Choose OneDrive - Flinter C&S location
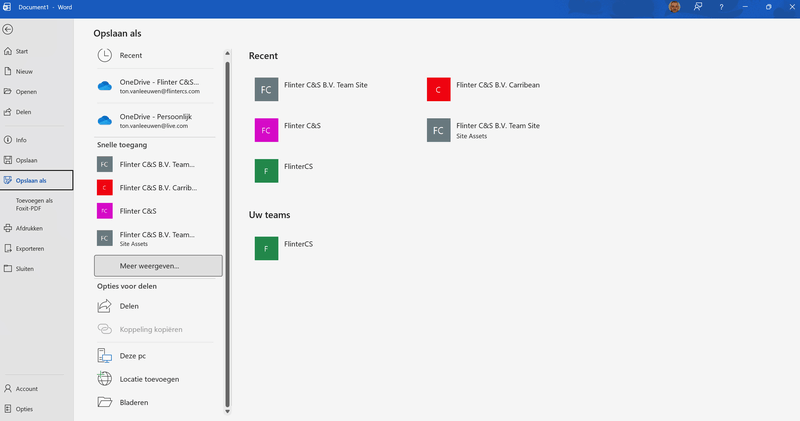 (x=156, y=86)
